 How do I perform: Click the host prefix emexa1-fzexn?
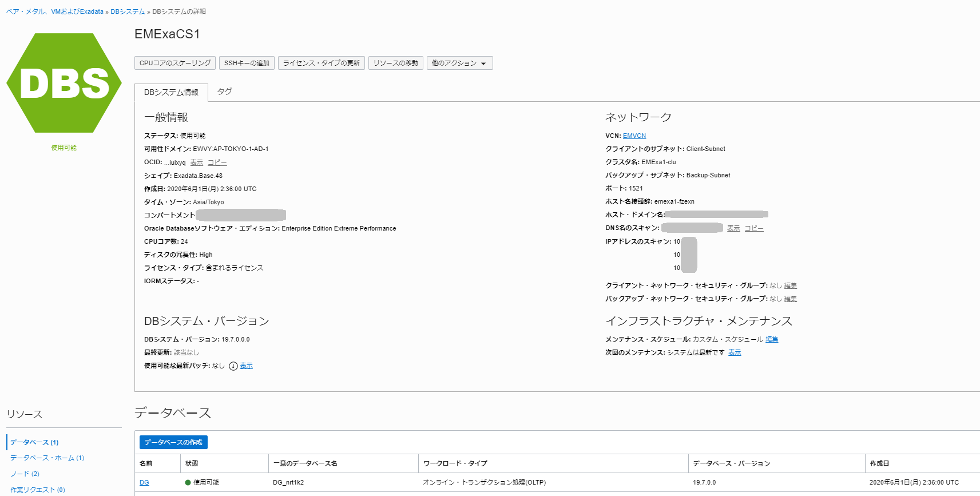coord(675,201)
